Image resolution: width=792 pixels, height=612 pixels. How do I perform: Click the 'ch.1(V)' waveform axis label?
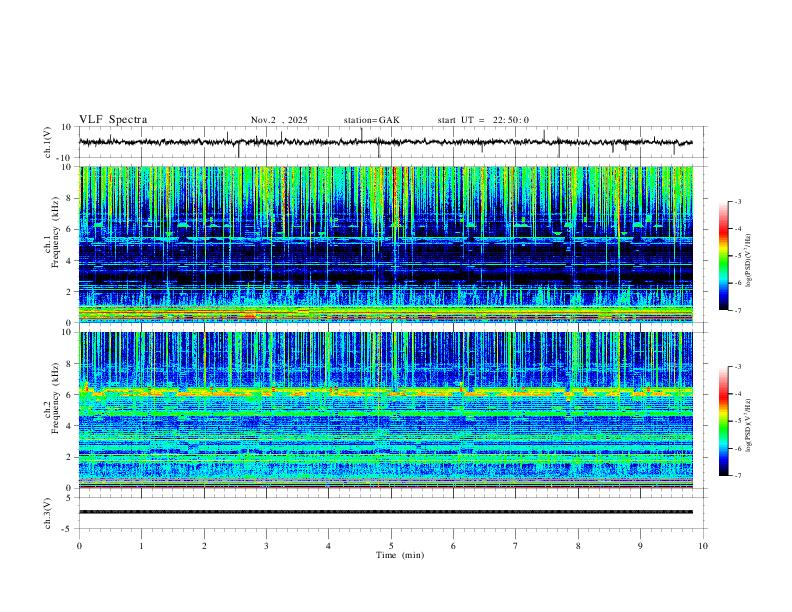(x=48, y=142)
